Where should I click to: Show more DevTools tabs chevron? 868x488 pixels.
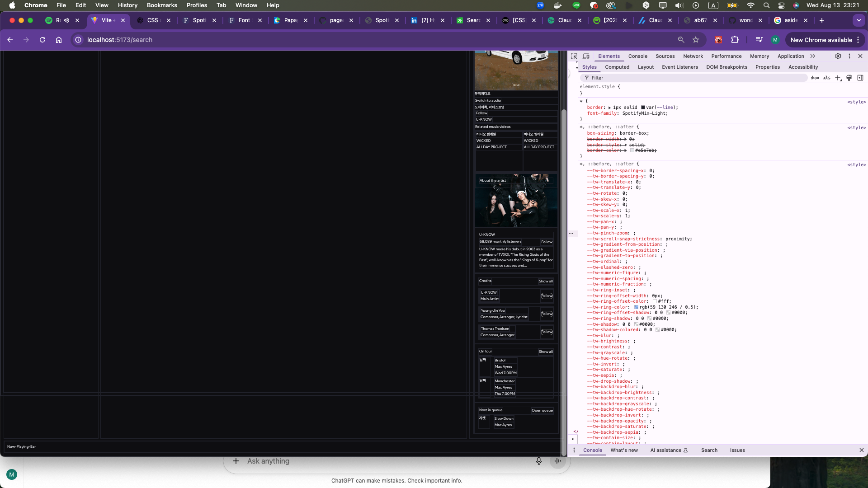[813, 56]
